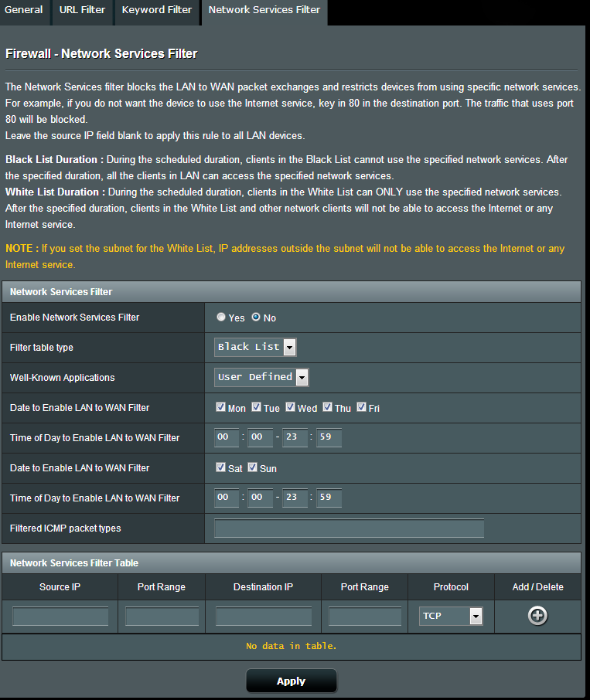590x700 pixels.
Task: Open the Filter table type dropdown
Action: (254, 347)
